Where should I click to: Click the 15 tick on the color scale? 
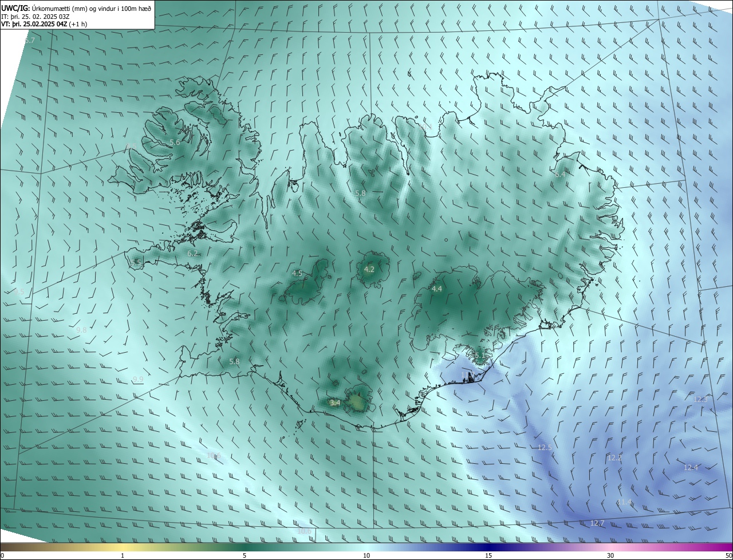point(488,555)
